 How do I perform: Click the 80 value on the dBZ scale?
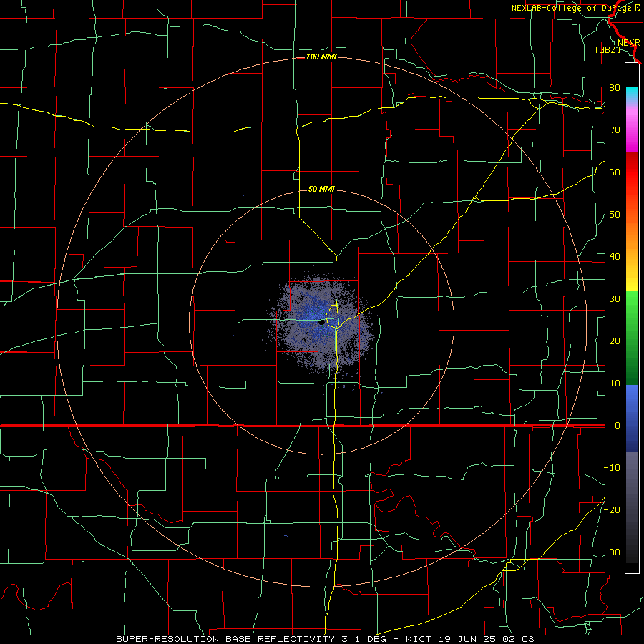coord(615,88)
